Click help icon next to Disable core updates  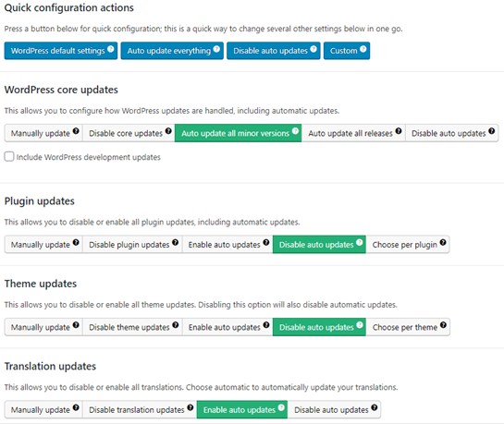point(168,131)
